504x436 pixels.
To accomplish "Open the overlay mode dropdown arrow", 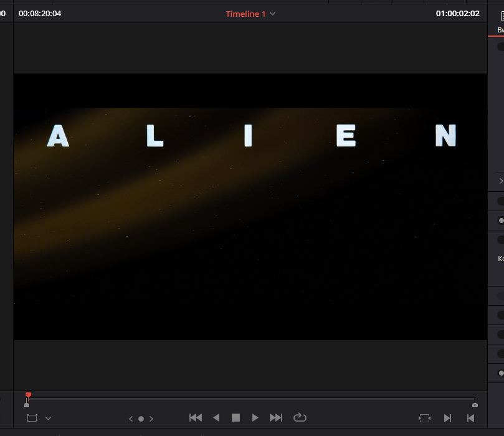I will point(48,419).
